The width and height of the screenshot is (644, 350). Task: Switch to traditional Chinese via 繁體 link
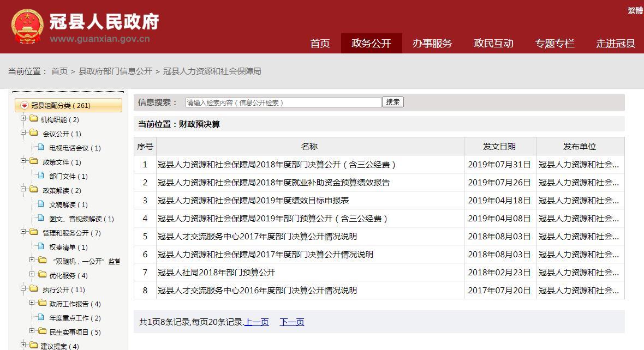click(x=635, y=11)
